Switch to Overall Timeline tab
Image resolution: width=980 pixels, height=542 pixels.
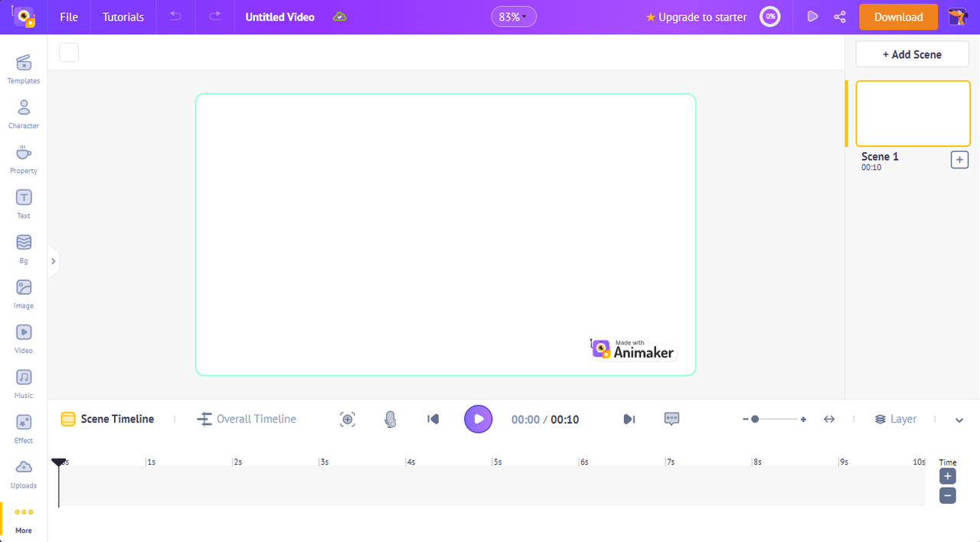[247, 419]
